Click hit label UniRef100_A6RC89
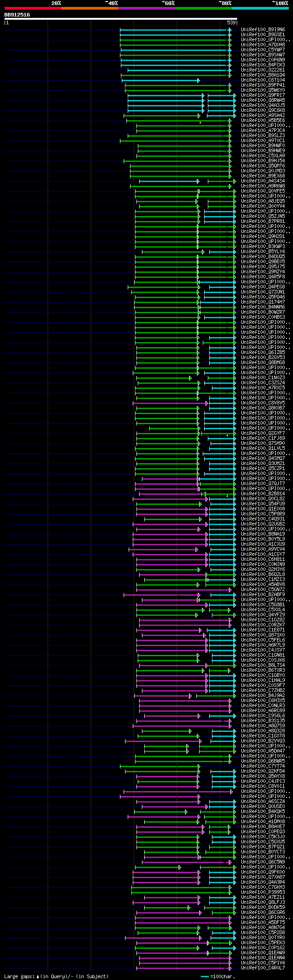The image size is (293, 980). pyautogui.click(x=263, y=710)
